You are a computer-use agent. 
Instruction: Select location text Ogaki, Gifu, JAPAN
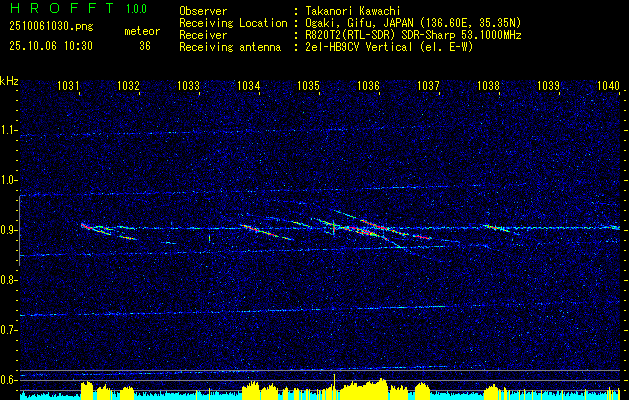point(358,23)
